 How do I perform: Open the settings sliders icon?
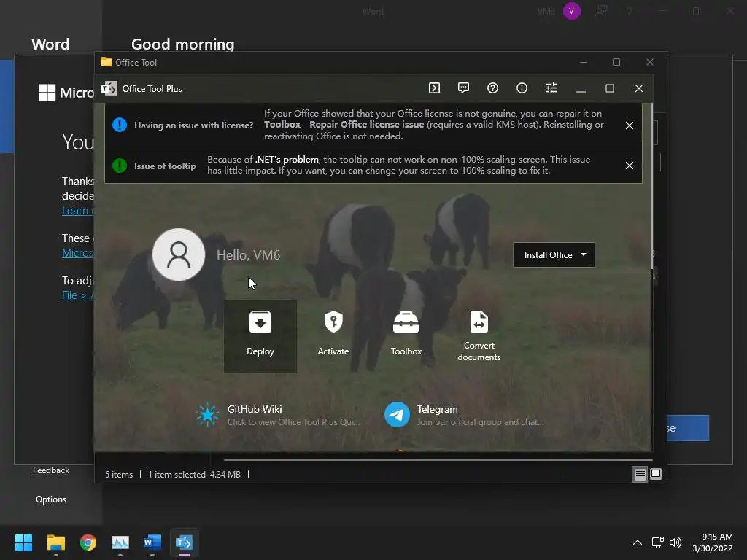point(551,88)
